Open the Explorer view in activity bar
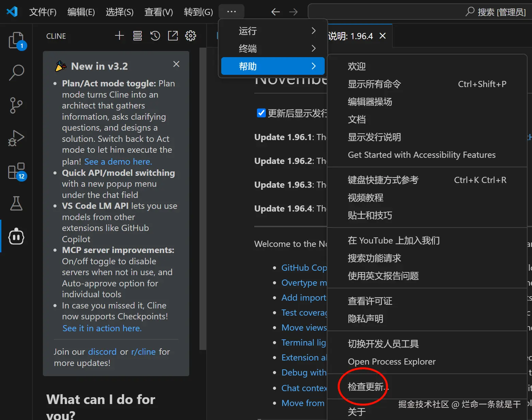 16,40
